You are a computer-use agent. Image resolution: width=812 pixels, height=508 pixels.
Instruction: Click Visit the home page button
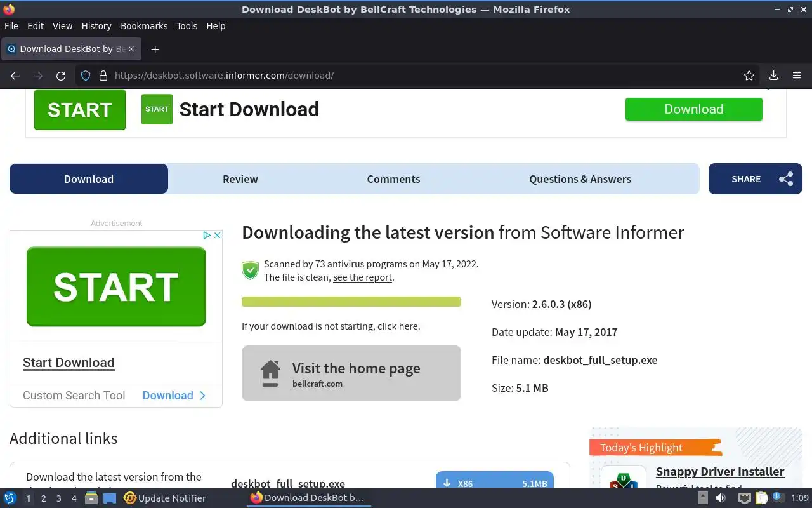tap(351, 373)
